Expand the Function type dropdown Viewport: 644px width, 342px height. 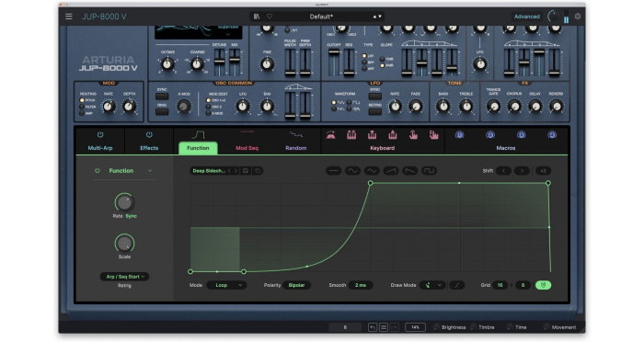click(x=150, y=171)
